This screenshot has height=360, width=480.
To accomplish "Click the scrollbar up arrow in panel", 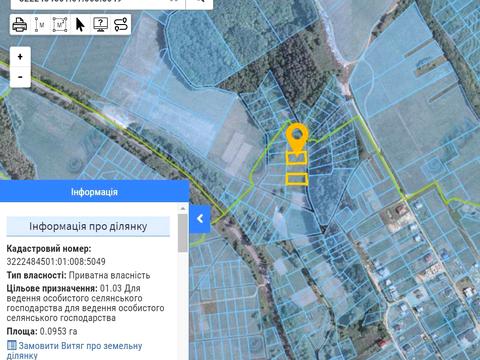I will pos(183,208).
